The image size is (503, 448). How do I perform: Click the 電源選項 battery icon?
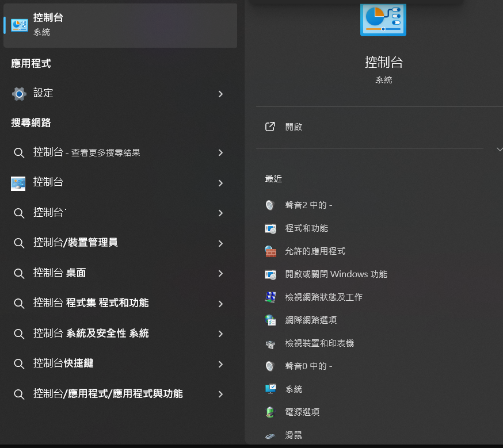270,412
